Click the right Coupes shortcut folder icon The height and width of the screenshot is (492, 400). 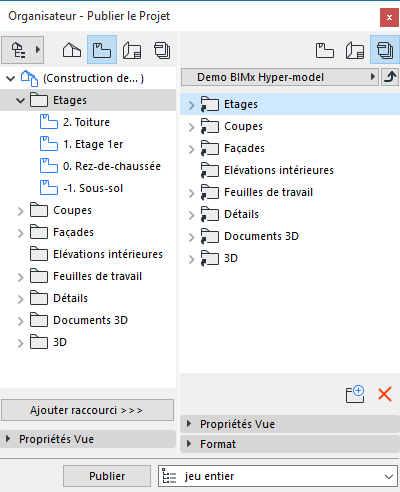210,126
